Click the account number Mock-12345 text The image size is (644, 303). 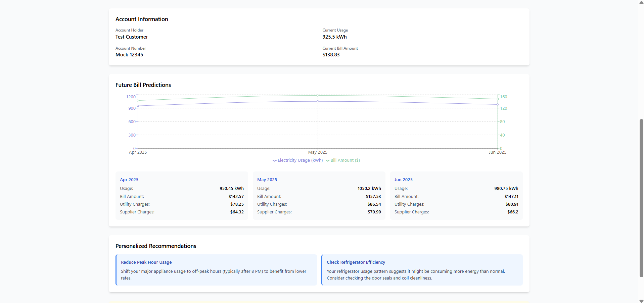(x=129, y=54)
